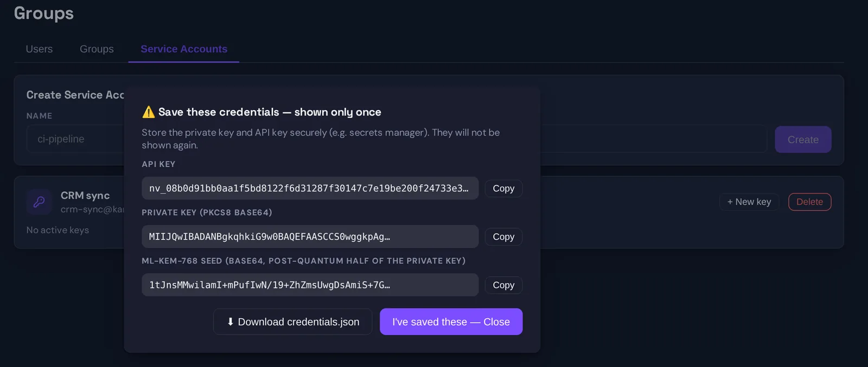
Task: Click the 'Create Service Acc' section heading
Action: coord(75,95)
